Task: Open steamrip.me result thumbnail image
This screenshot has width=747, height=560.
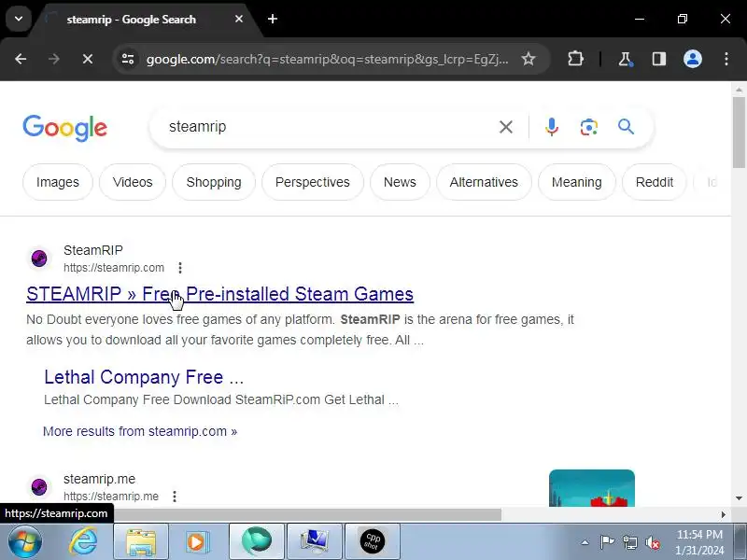Action: [x=592, y=488]
